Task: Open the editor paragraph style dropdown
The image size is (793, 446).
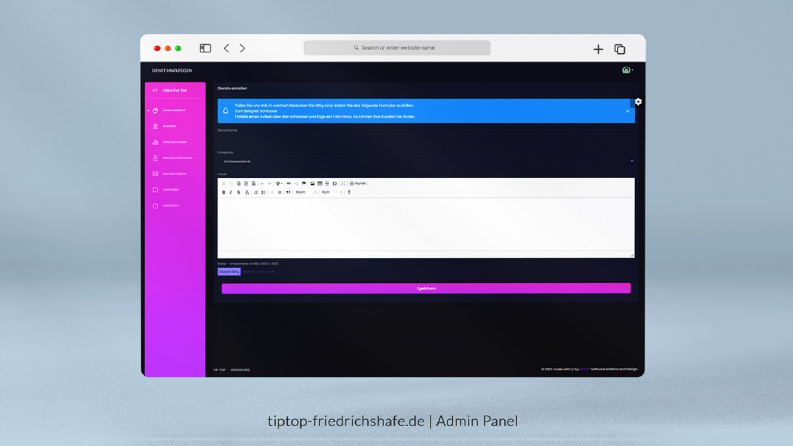Action: [306, 192]
